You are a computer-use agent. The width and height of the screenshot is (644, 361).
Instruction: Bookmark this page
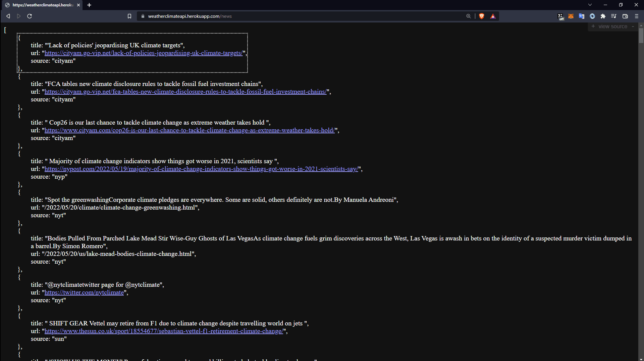coord(129,16)
